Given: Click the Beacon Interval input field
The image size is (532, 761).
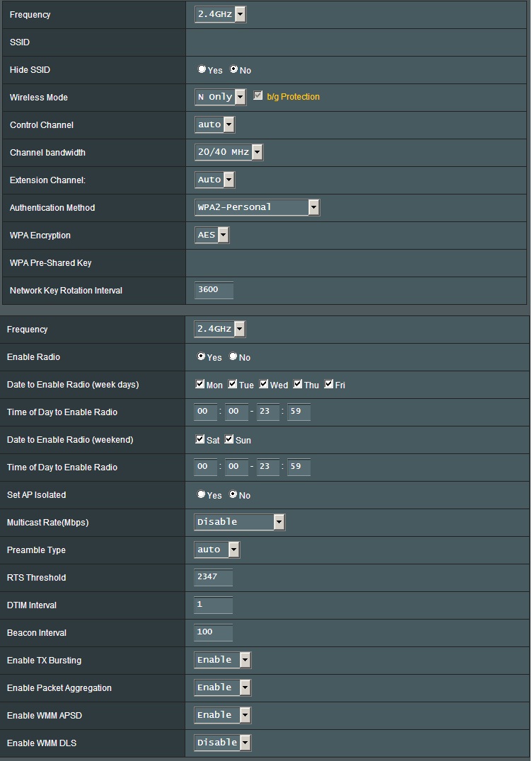Looking at the screenshot, I should pyautogui.click(x=213, y=632).
